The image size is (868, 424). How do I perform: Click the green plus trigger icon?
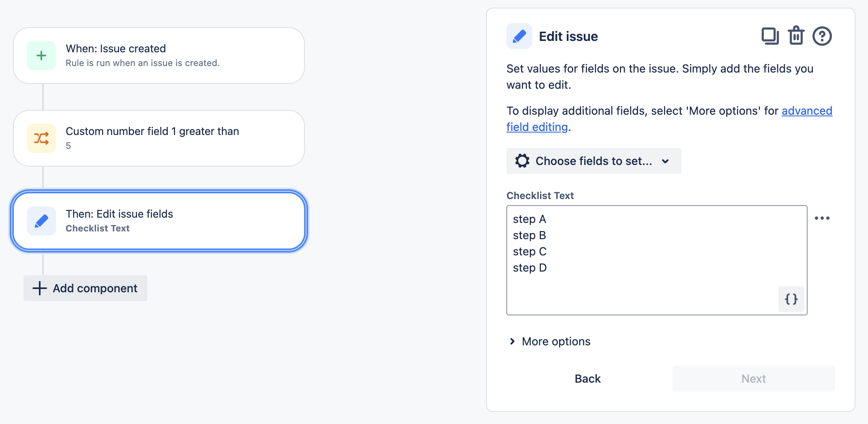[41, 55]
